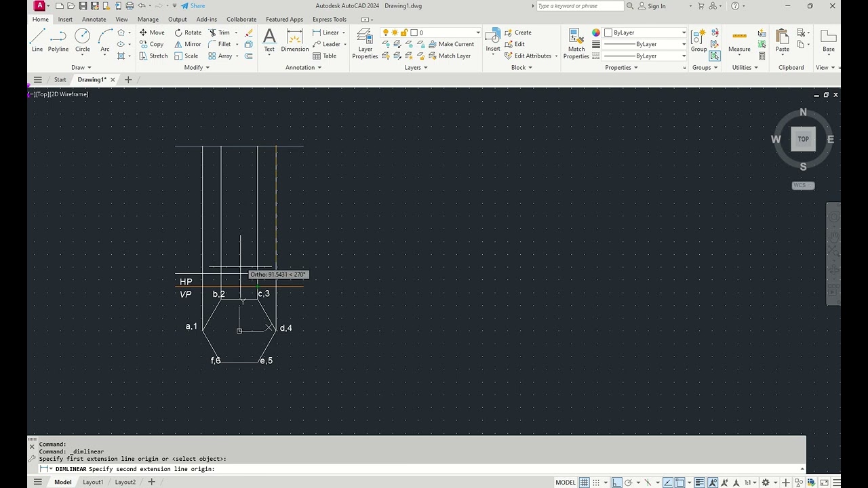868x488 pixels.
Task: Click the Dimension tool
Action: point(295,40)
